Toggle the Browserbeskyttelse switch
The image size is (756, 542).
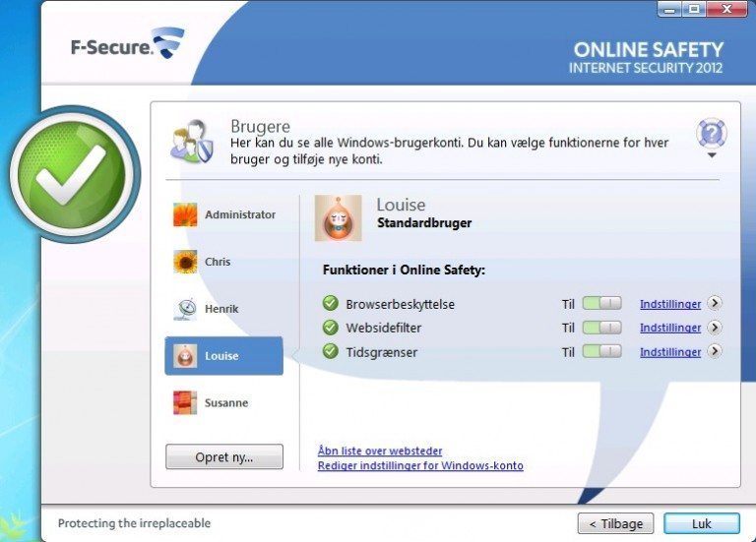pos(601,304)
